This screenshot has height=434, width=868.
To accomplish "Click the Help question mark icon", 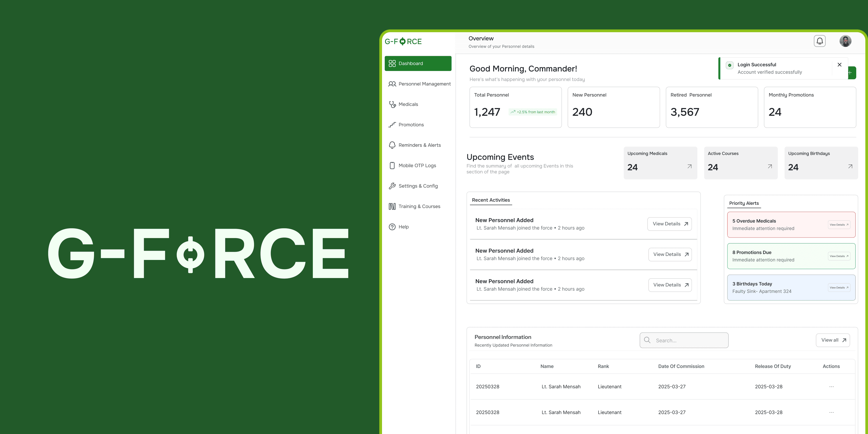I will (392, 227).
